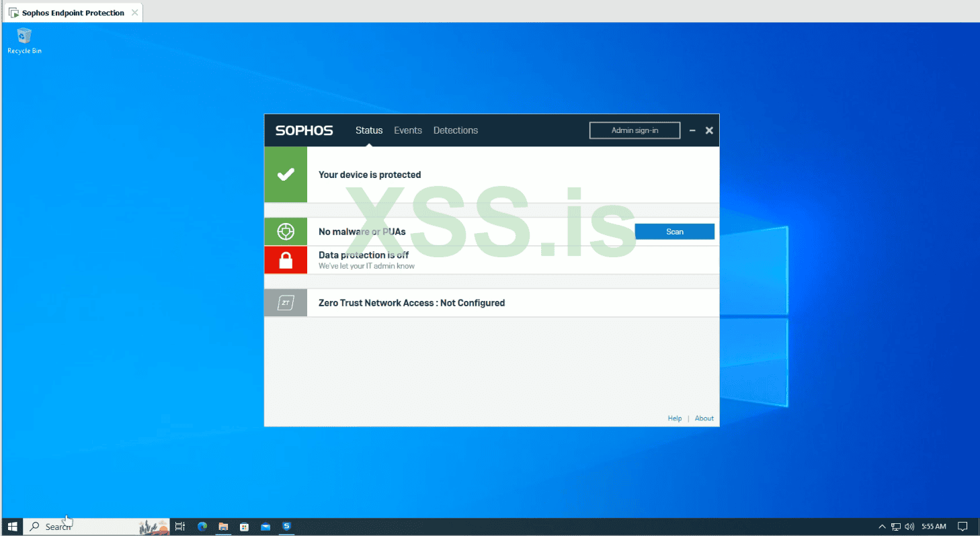This screenshot has width=980, height=536.
Task: Click 'Zero Trust Network Access : Not Configured'
Action: (411, 303)
